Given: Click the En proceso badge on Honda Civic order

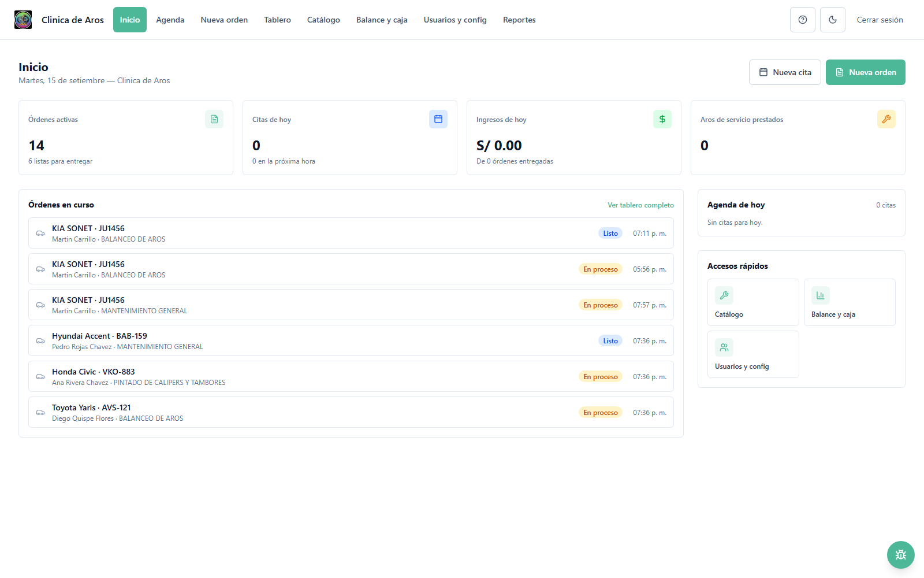Looking at the screenshot, I should tap(601, 377).
